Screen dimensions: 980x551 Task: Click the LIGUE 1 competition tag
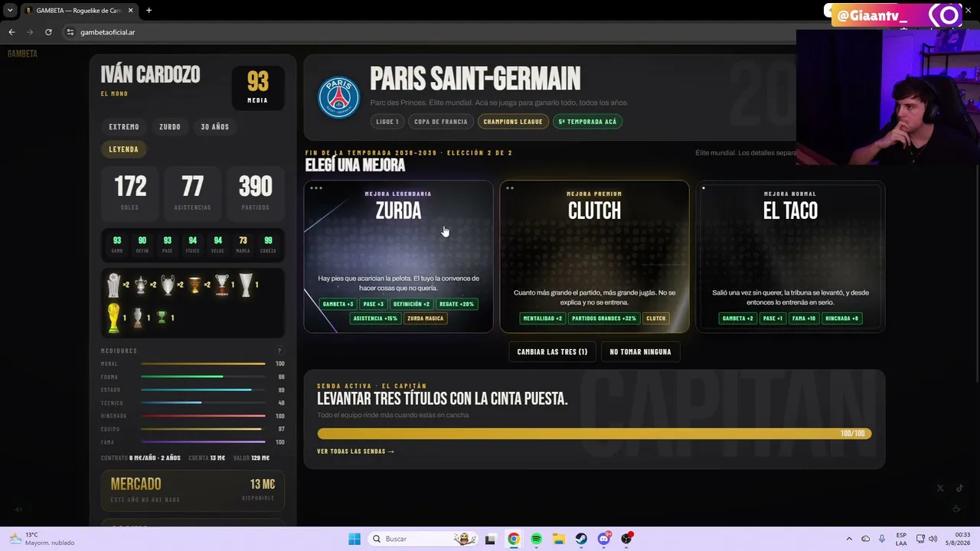(x=387, y=122)
